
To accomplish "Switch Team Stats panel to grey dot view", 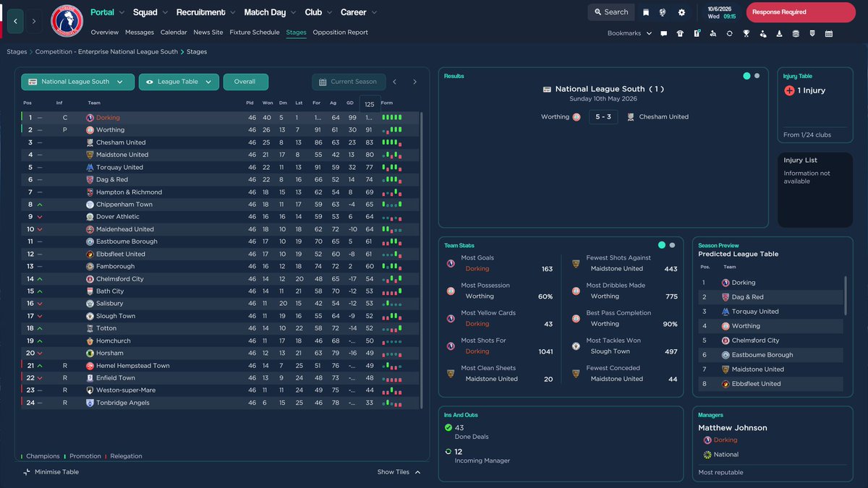I will click(x=672, y=245).
